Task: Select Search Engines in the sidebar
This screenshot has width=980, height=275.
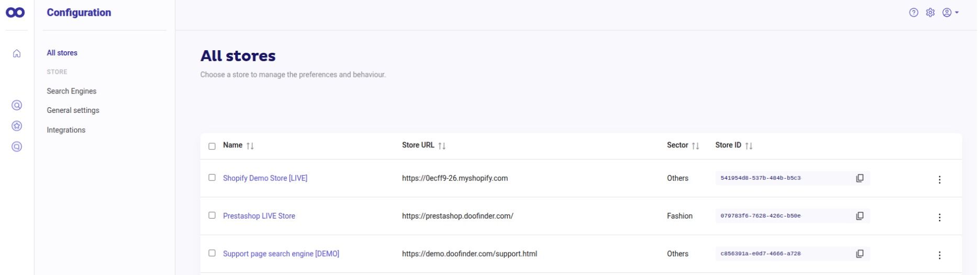Action: point(72,91)
